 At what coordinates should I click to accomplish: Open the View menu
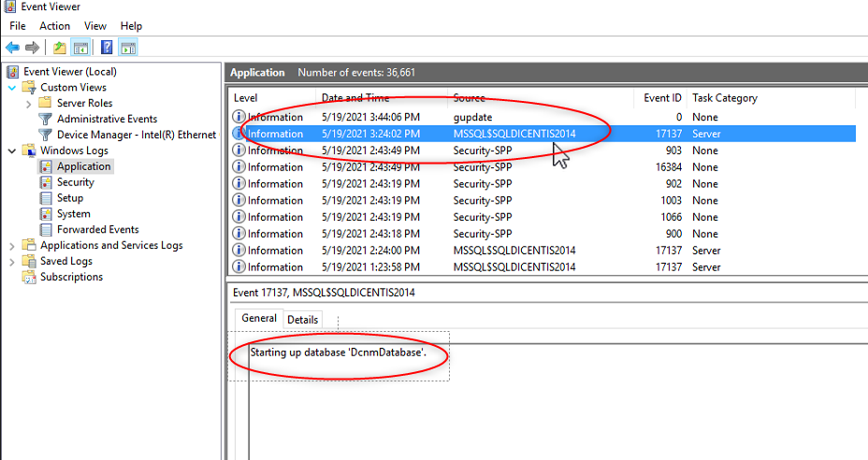pos(94,26)
